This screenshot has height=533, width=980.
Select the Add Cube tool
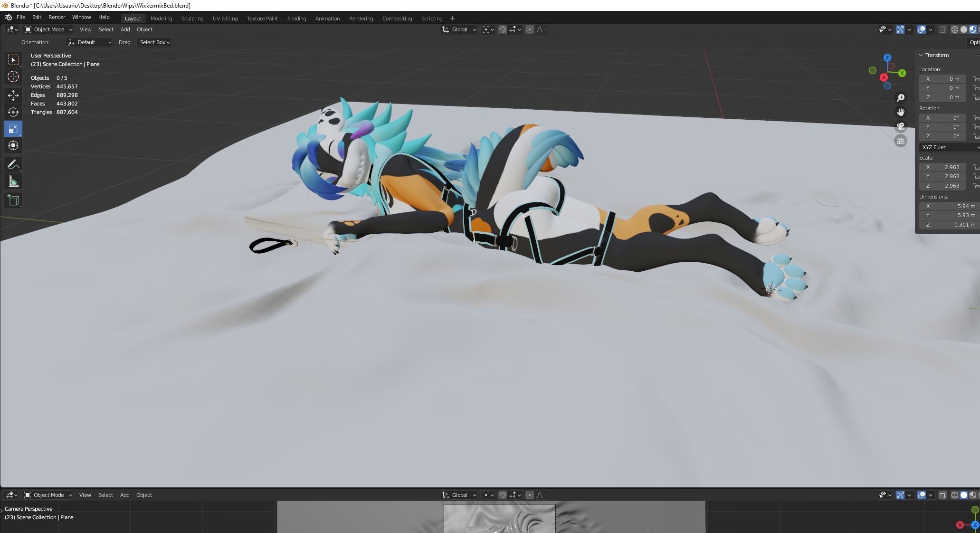click(x=13, y=200)
